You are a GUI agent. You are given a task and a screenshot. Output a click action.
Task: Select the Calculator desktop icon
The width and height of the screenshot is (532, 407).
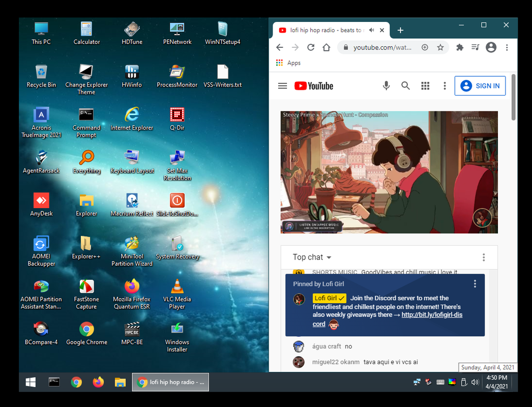[86, 33]
